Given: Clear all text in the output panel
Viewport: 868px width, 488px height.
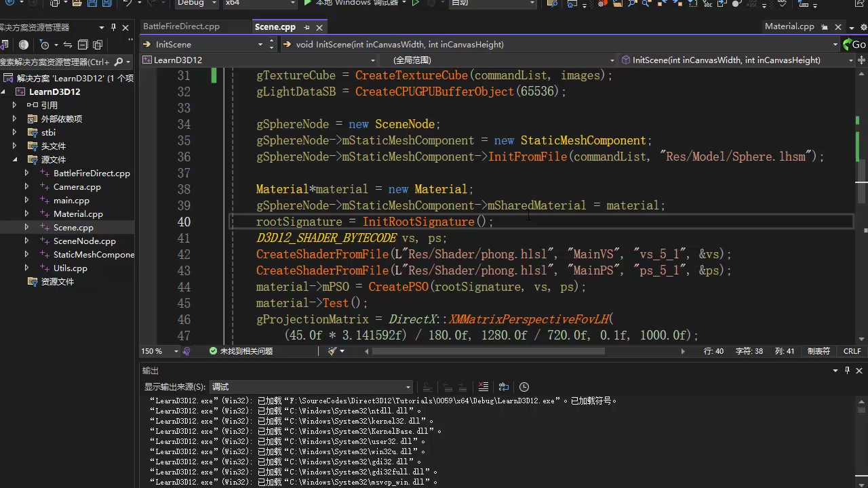Looking at the screenshot, I should (484, 387).
